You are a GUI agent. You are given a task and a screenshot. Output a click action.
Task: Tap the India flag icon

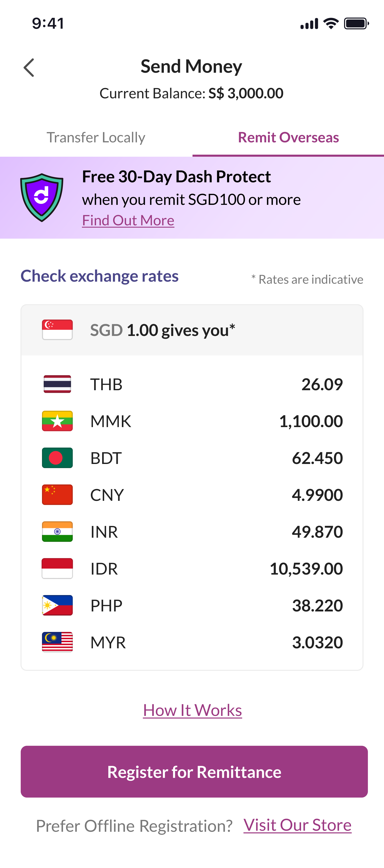click(57, 532)
